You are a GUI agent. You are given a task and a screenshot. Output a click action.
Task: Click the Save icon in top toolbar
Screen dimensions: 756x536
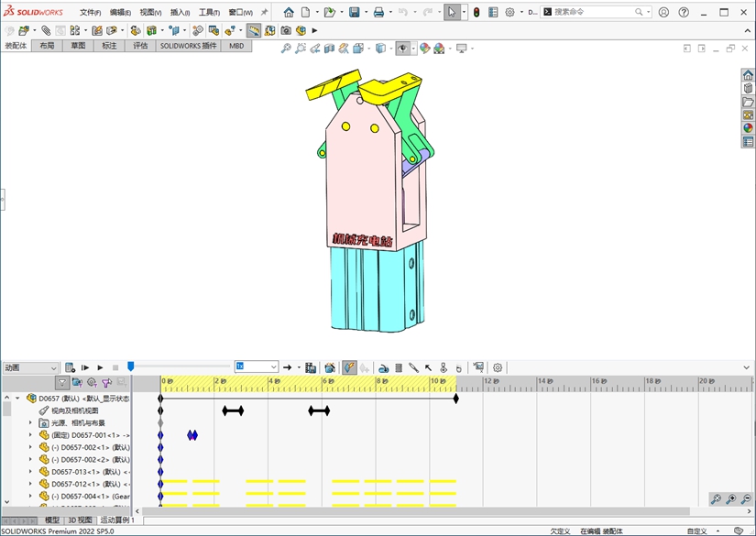pyautogui.click(x=354, y=13)
